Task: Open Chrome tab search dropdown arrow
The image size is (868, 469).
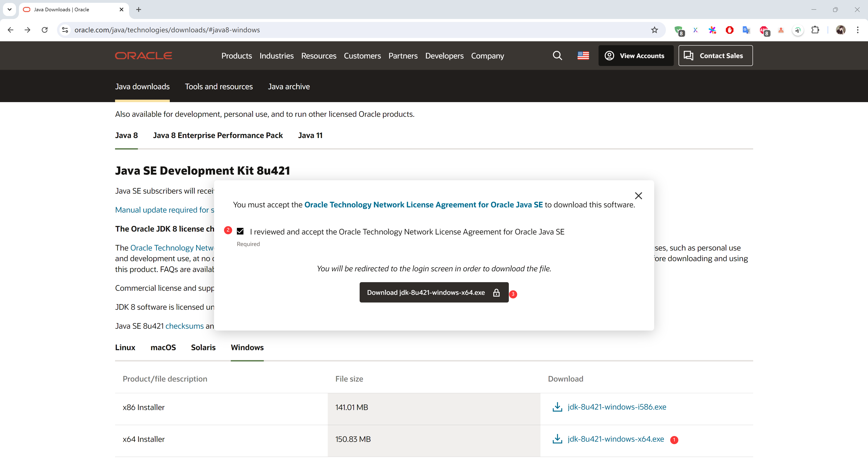Action: tap(9, 9)
